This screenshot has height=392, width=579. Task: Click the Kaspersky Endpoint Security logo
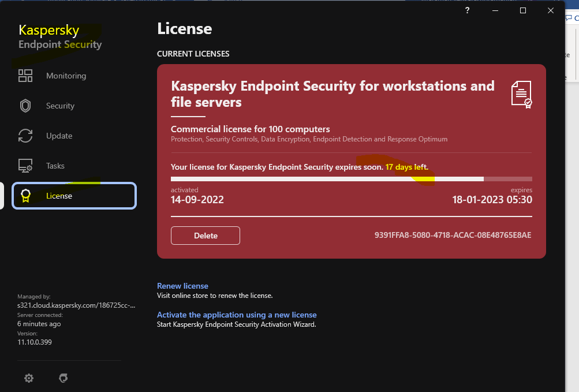click(x=60, y=37)
